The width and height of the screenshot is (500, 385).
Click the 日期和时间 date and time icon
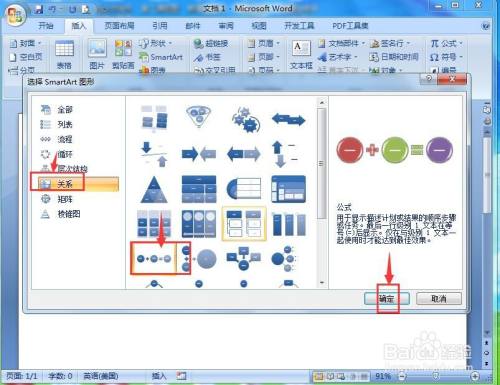(374, 57)
